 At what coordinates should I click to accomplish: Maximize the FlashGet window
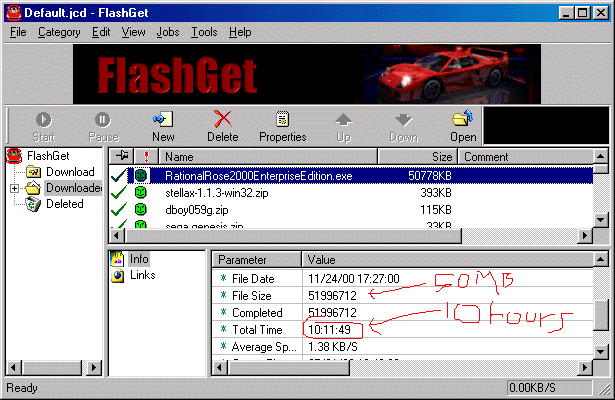(x=583, y=13)
